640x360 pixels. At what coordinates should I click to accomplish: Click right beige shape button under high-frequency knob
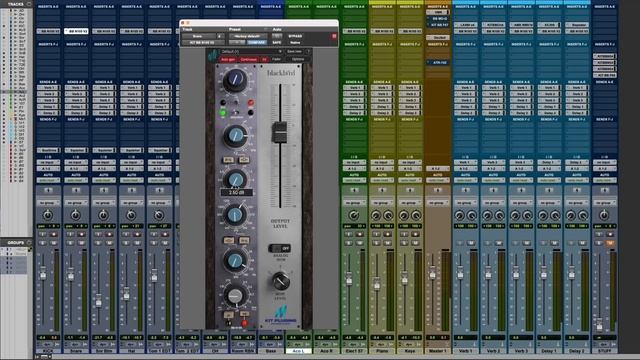244,160
